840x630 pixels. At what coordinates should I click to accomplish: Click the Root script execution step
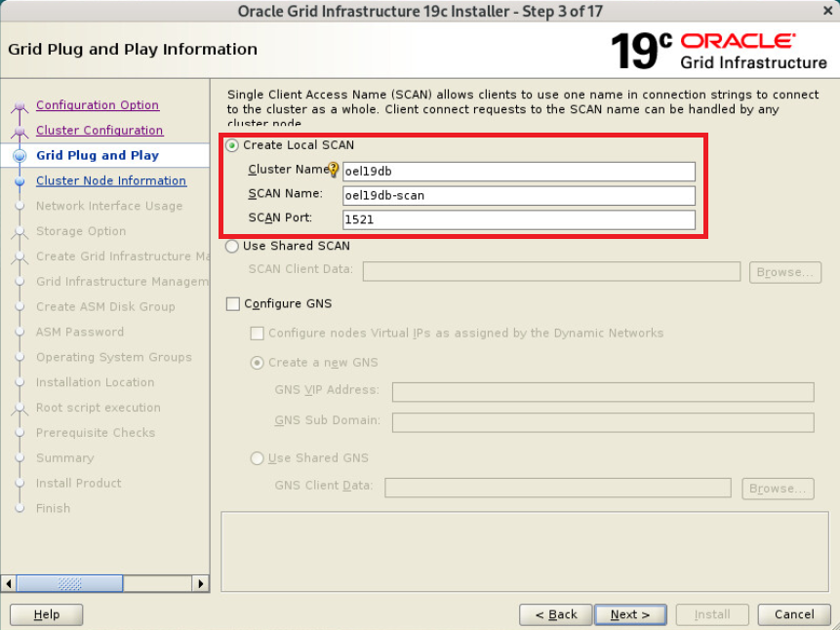pos(98,407)
